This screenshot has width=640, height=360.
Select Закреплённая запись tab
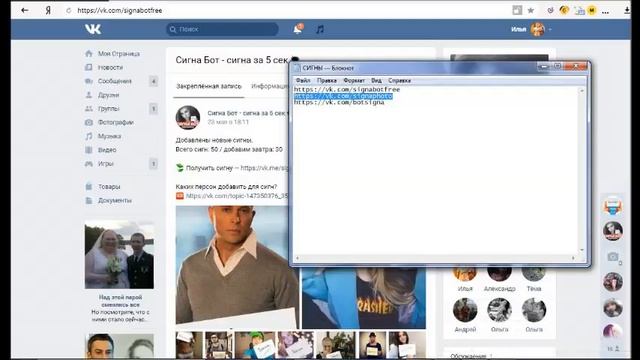[x=209, y=87]
